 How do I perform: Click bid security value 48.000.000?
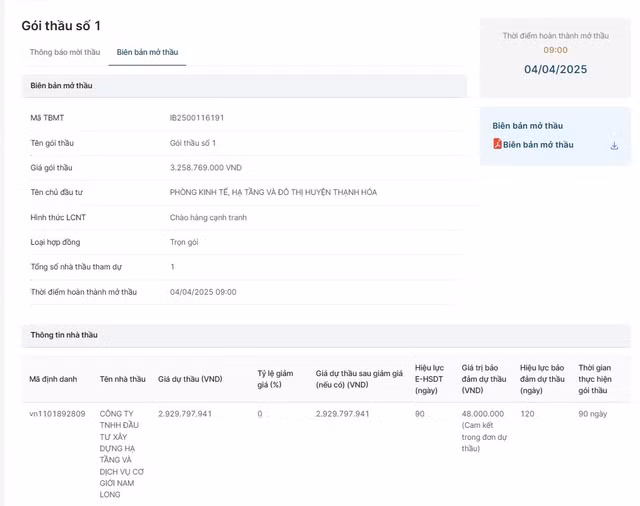[482, 414]
